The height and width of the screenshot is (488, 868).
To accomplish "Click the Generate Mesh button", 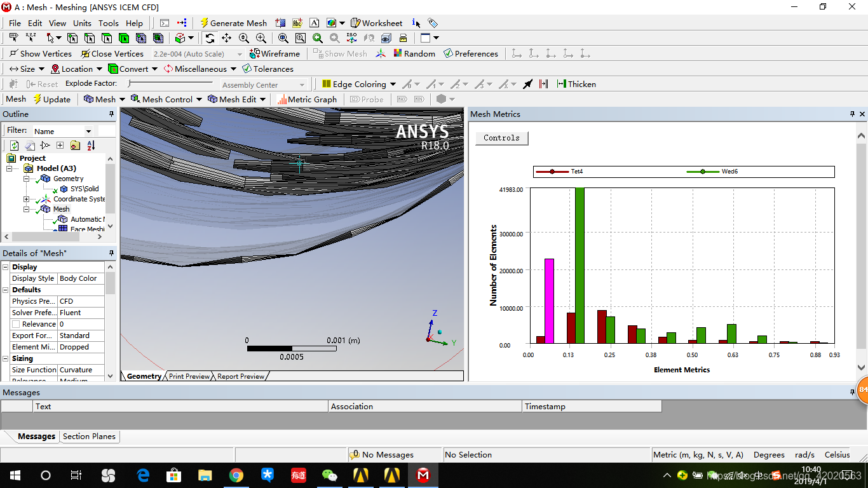I will pyautogui.click(x=233, y=23).
